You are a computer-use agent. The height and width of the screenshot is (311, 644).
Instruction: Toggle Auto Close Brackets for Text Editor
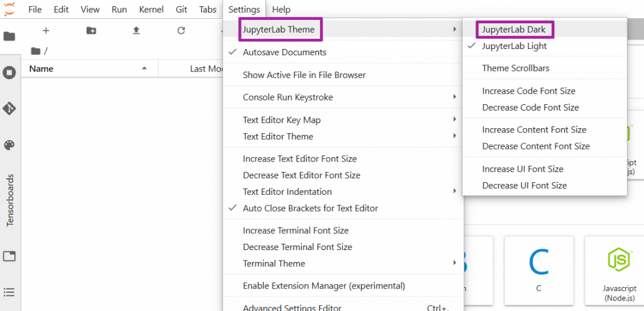pyautogui.click(x=343, y=208)
